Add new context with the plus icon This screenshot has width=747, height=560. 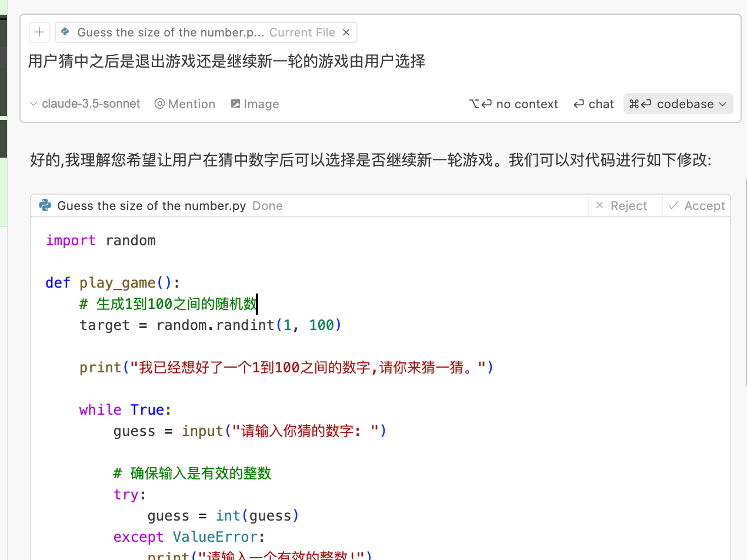click(x=39, y=32)
